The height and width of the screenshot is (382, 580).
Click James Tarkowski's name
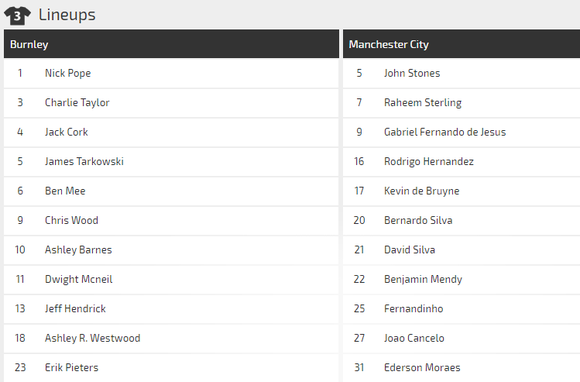point(84,162)
